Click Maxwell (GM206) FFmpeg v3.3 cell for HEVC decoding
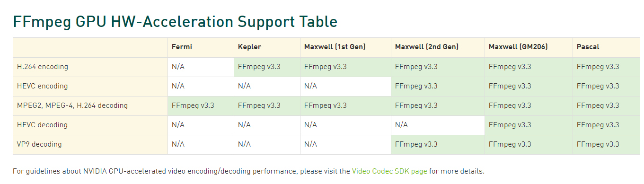Viewport: 644px width, 184px height. [529, 125]
